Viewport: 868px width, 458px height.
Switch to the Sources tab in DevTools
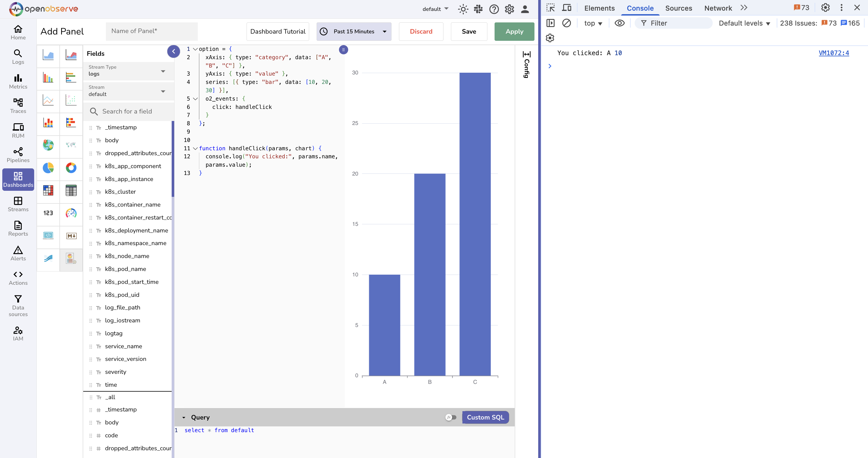(x=679, y=8)
